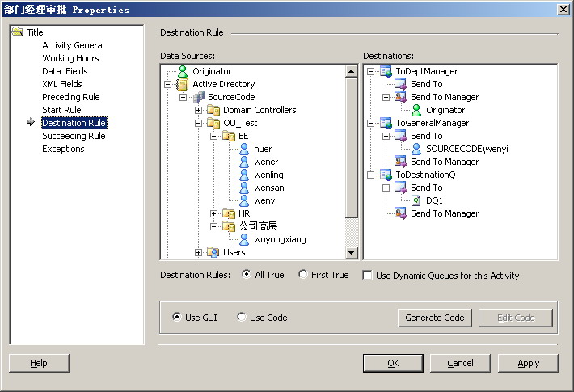
Task: Open the Data Fields page
Action: 65,71
